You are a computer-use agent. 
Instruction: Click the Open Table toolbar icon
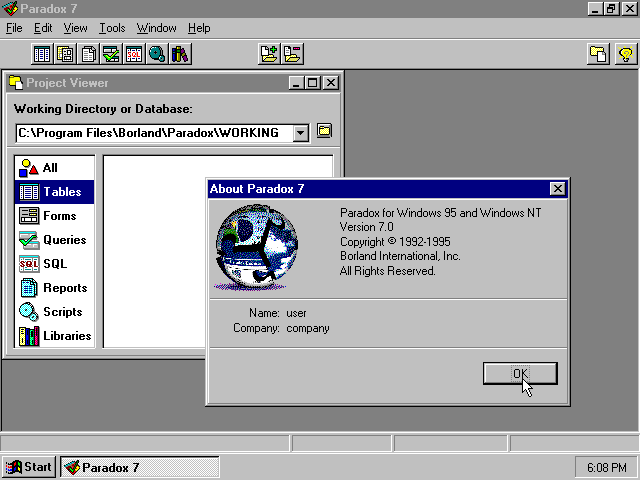42,54
